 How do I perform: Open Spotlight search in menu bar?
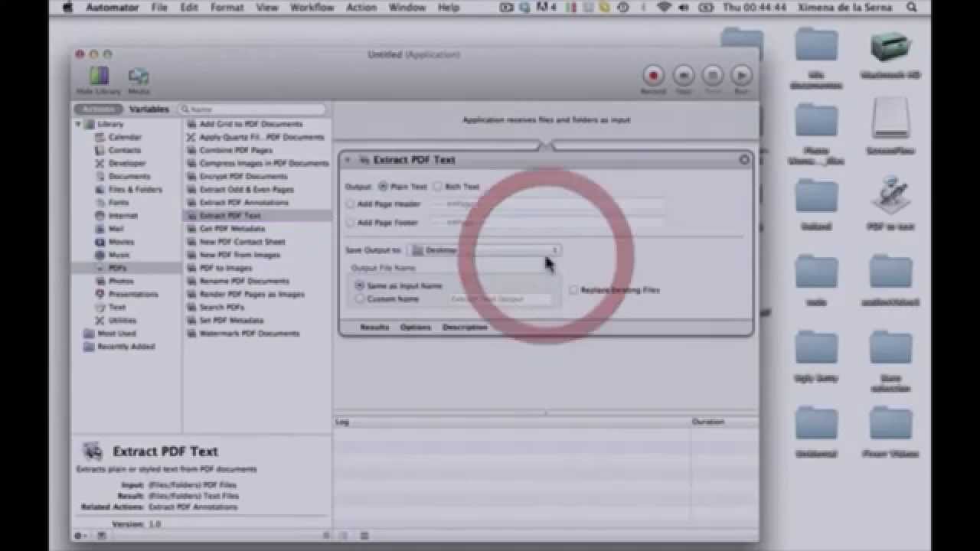coord(912,8)
